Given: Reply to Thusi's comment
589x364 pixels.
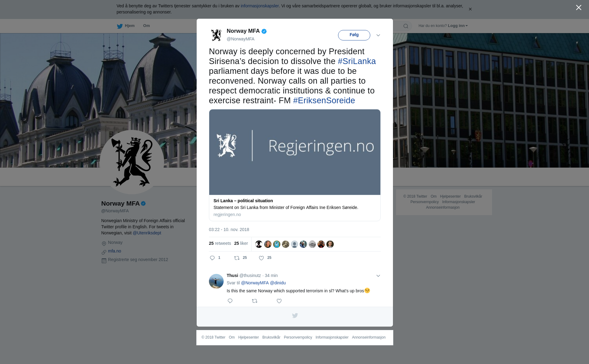Looking at the screenshot, I should [x=230, y=301].
